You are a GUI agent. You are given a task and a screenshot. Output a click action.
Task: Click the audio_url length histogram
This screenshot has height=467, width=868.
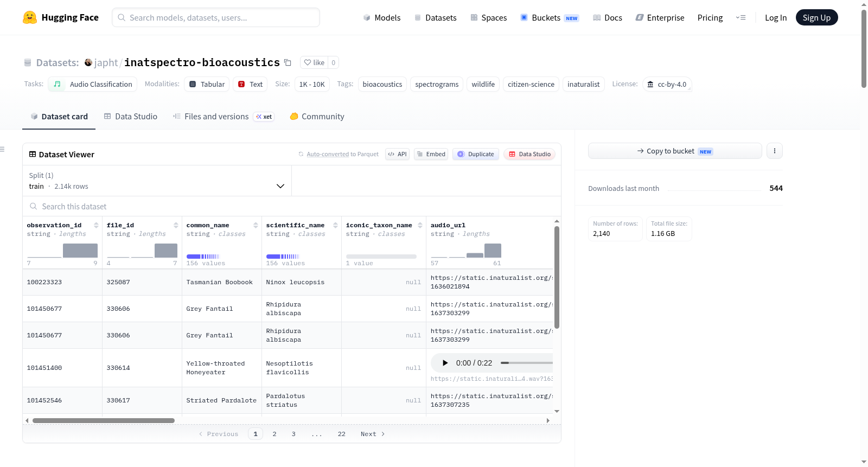[466, 251]
